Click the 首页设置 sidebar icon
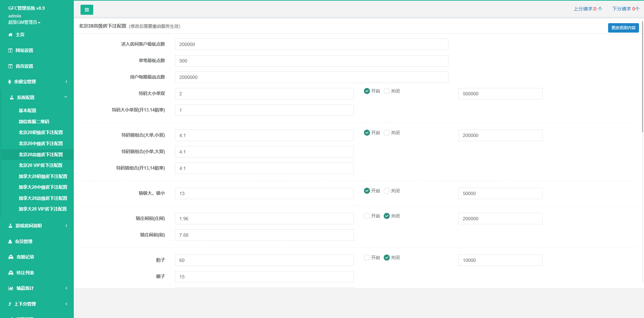Screen dimensions: 644x318 10,66
